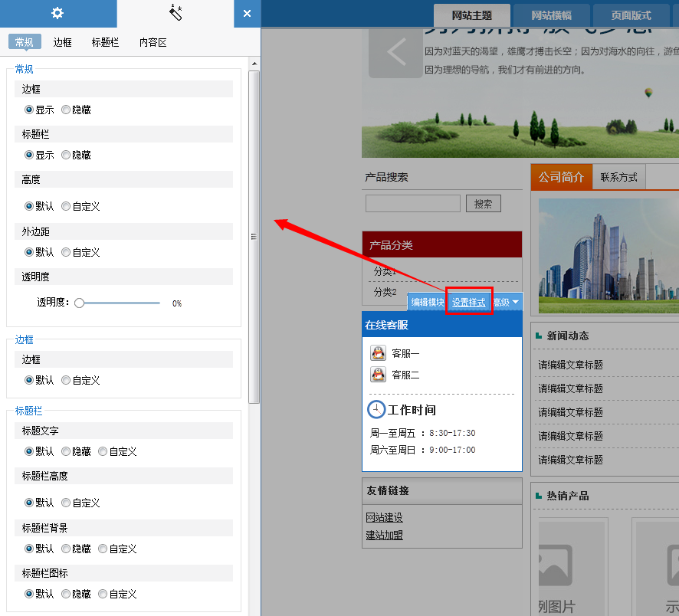The height and width of the screenshot is (616, 679).
Task: Select 隐藏 radio under 标题栏 in 常规
Action: pyautogui.click(x=66, y=155)
